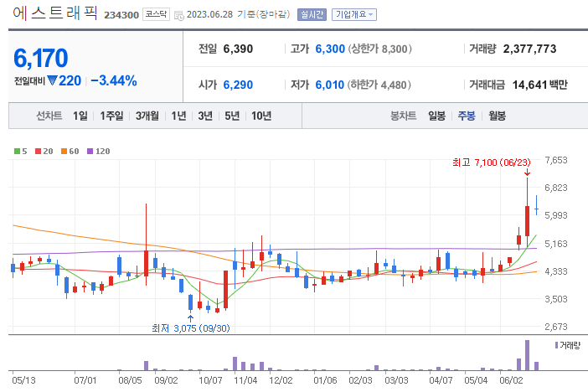The height and width of the screenshot is (392, 588).
Task: Select the 1주일 line chart period
Action: click(x=111, y=116)
